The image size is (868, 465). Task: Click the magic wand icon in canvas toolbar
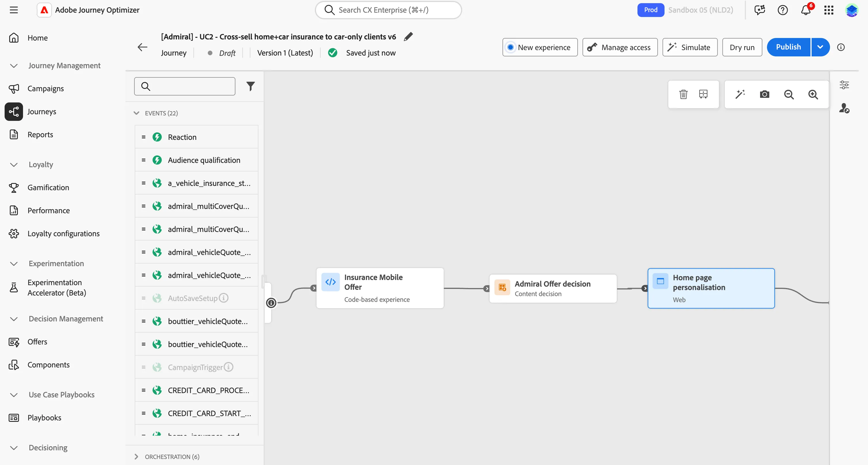click(740, 94)
